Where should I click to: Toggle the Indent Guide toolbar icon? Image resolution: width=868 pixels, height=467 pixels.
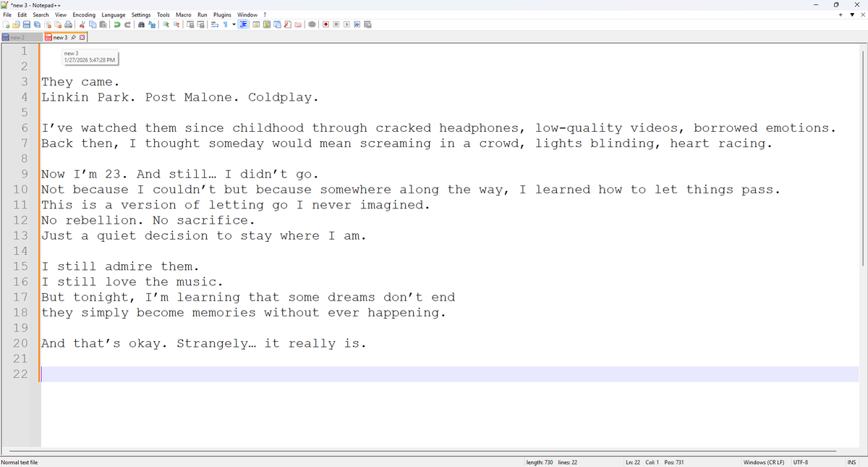[243, 25]
